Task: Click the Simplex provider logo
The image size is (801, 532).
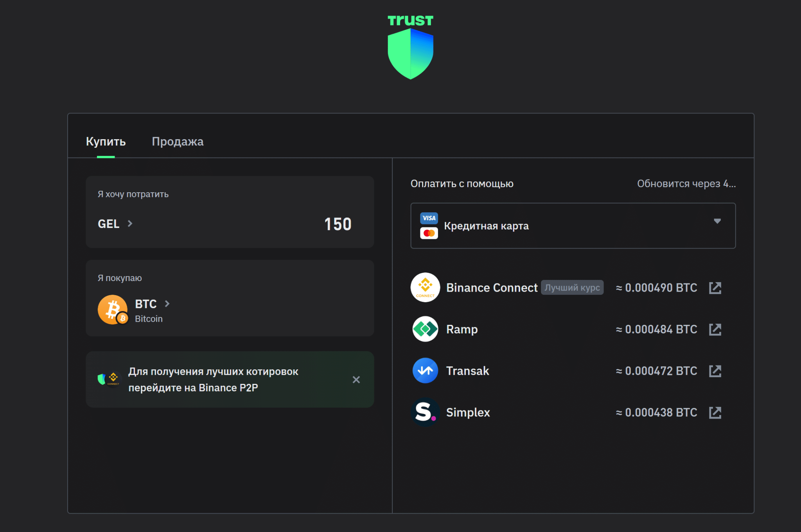Action: point(425,412)
